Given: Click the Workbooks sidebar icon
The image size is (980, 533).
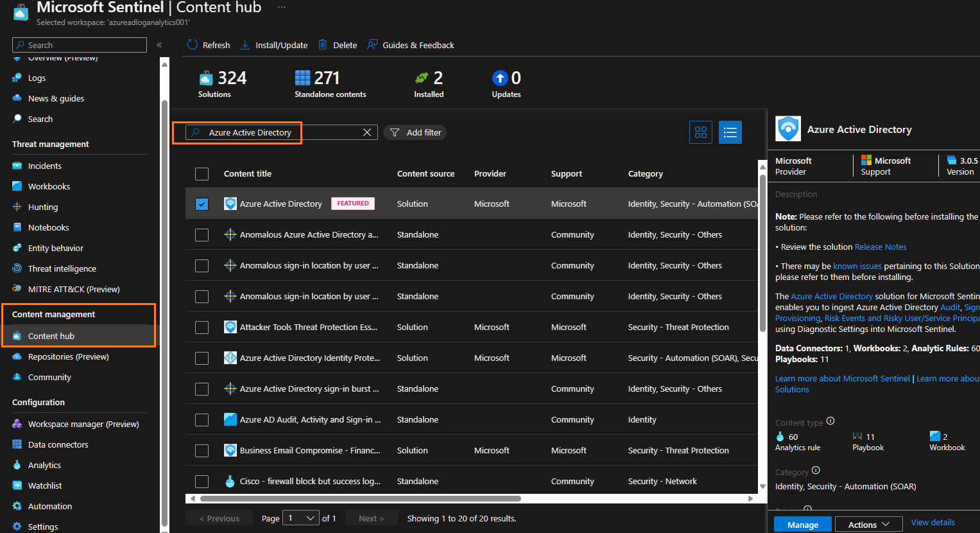Looking at the screenshot, I should (x=17, y=186).
